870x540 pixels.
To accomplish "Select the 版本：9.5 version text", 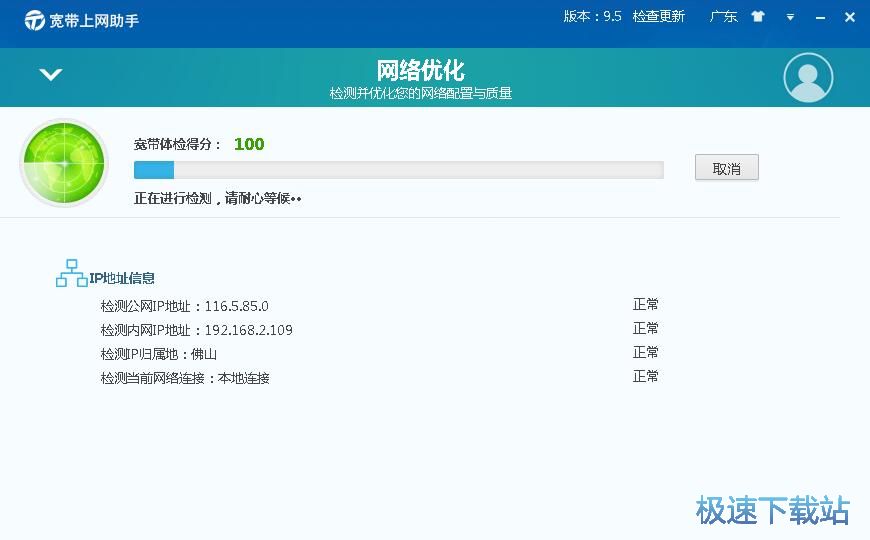I will 592,16.
